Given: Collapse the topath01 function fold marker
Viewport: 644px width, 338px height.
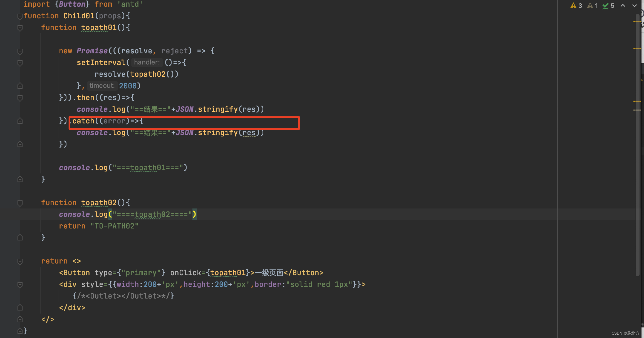Looking at the screenshot, I should pyautogui.click(x=20, y=28).
